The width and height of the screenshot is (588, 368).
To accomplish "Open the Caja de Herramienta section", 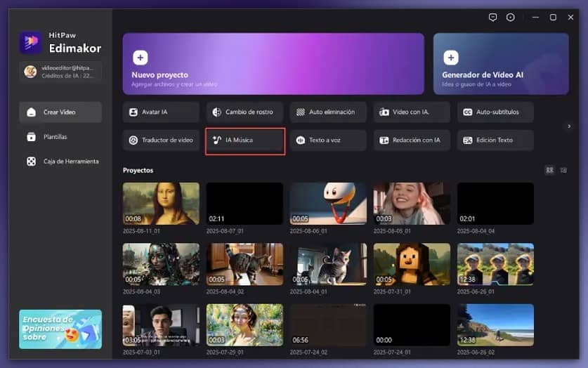I will 60,162.
